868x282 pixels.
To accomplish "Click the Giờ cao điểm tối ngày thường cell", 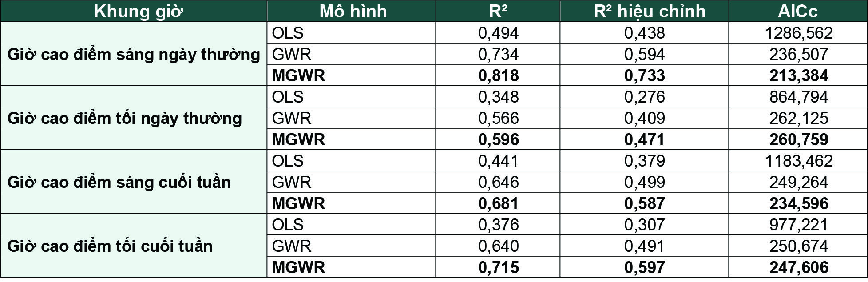I will [x=134, y=118].
